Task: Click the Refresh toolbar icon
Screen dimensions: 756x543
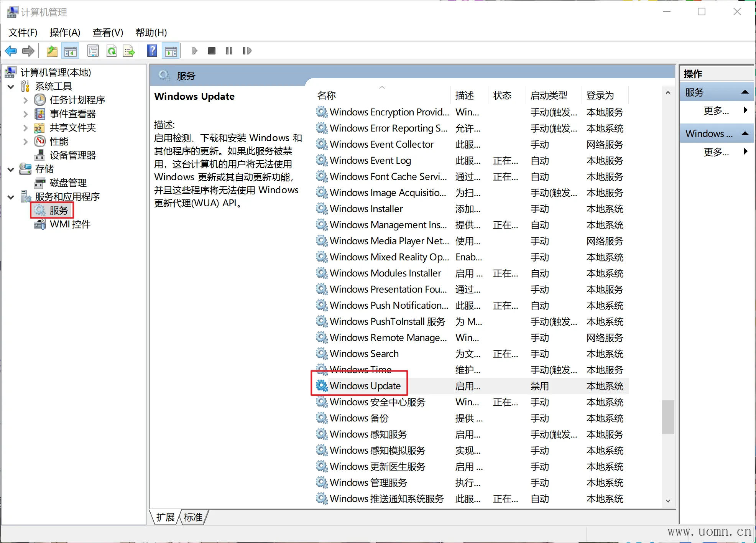Action: (x=112, y=51)
